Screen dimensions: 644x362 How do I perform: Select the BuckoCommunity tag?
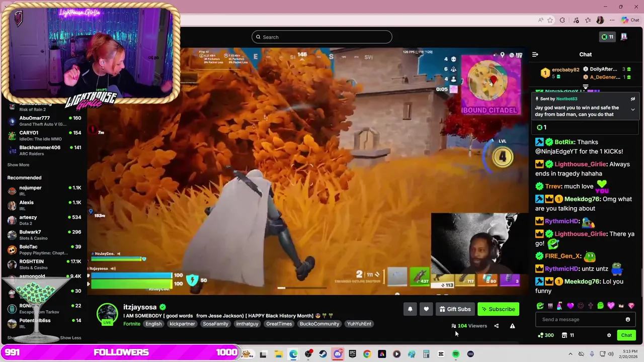click(319, 324)
